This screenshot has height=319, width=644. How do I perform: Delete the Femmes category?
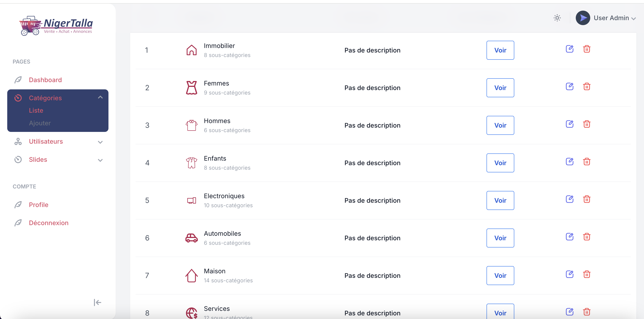pos(587,86)
